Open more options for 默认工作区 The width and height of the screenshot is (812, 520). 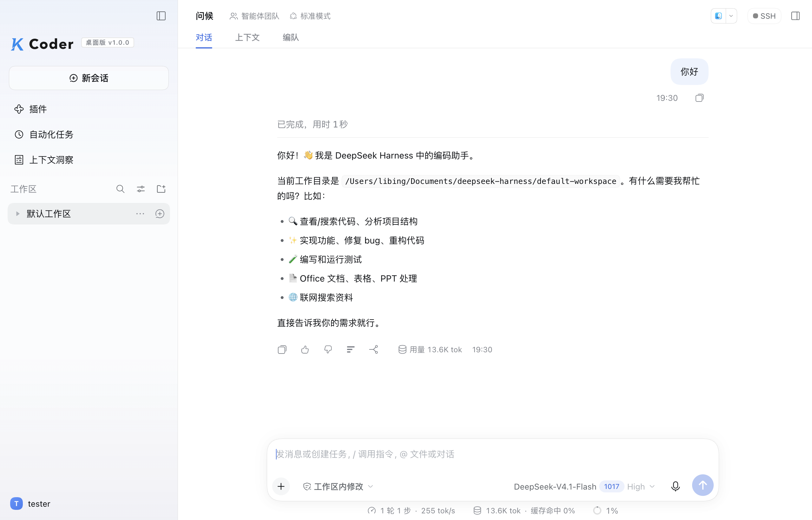tap(140, 214)
